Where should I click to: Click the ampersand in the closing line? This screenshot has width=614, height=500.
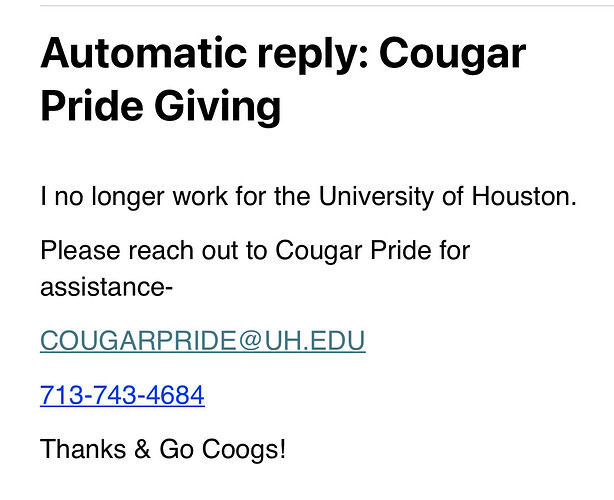pos(143,449)
